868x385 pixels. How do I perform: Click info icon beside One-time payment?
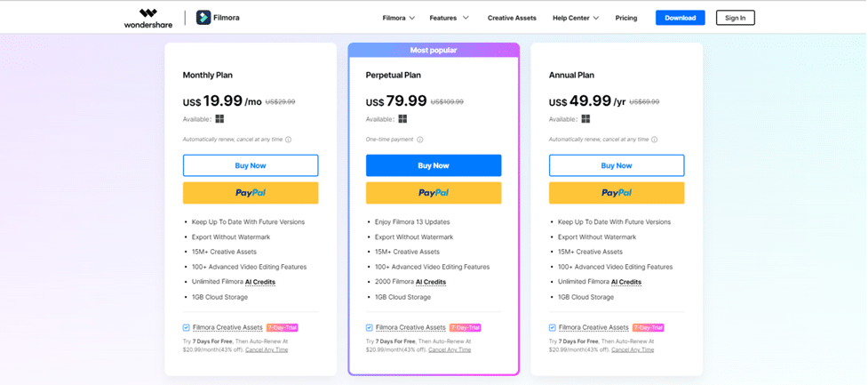tap(420, 140)
